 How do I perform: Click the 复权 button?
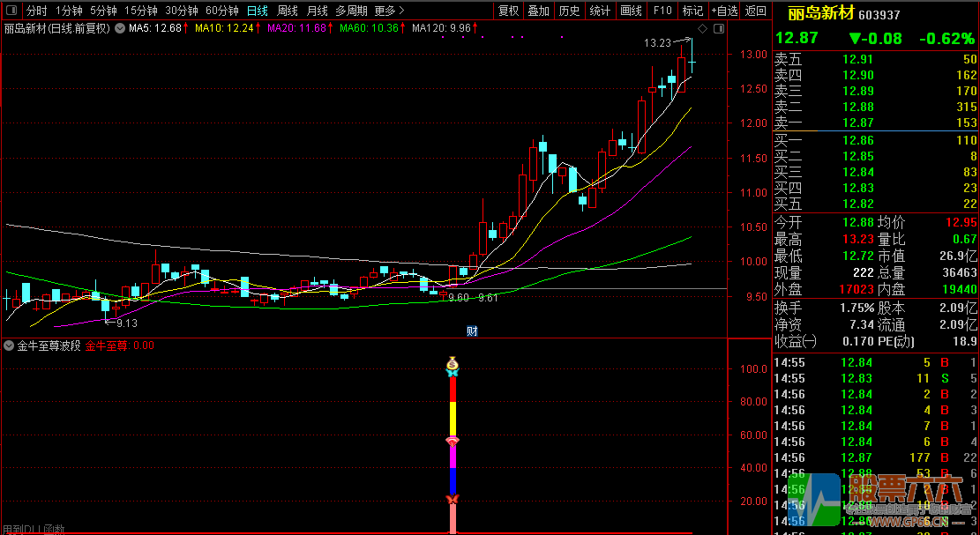(509, 11)
